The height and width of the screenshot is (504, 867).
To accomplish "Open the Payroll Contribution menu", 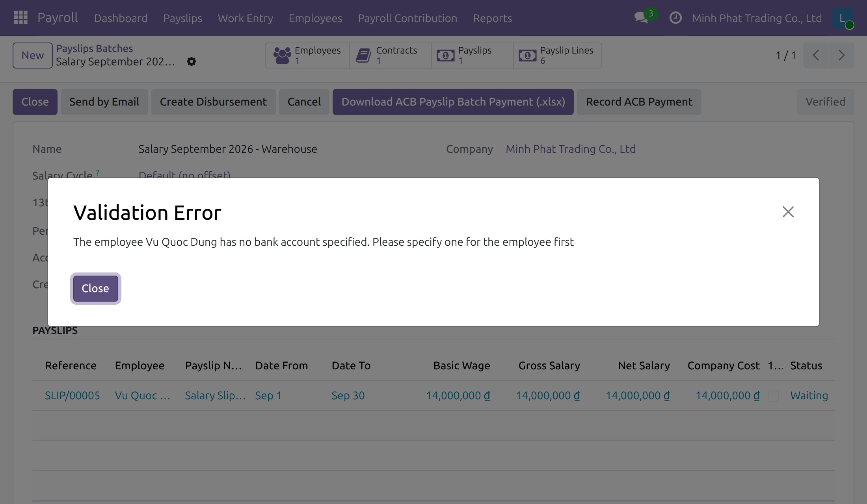I will click(407, 18).
